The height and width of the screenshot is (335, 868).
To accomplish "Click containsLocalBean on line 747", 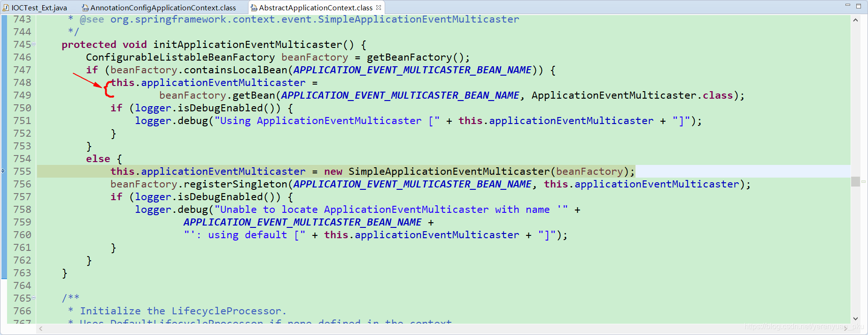I will [235, 70].
